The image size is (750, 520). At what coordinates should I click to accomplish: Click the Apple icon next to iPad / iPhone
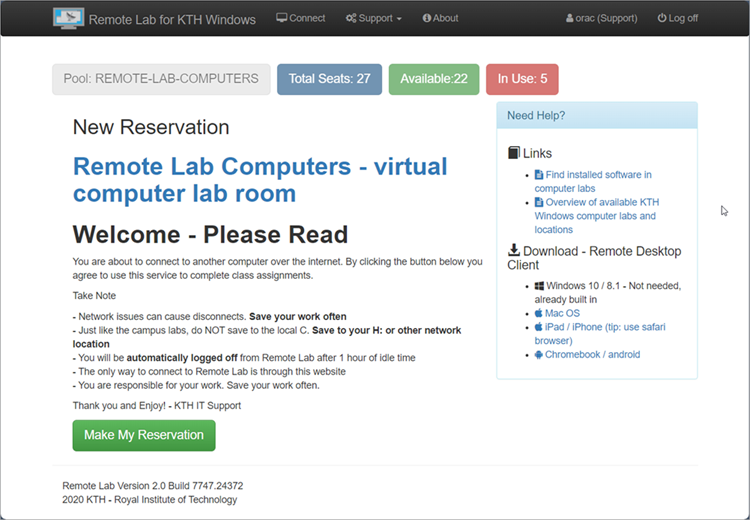[x=539, y=327]
